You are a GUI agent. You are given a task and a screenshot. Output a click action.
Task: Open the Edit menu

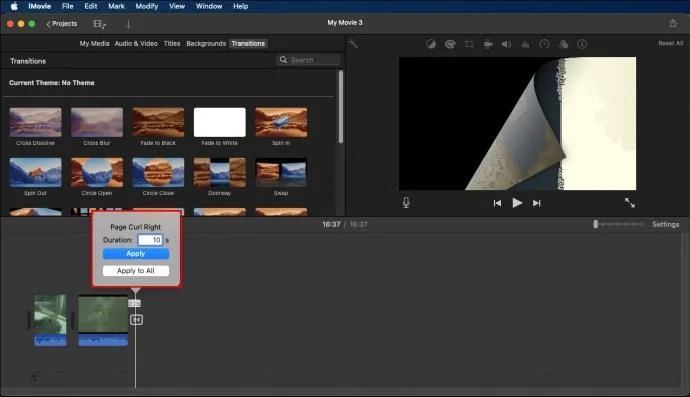point(91,6)
